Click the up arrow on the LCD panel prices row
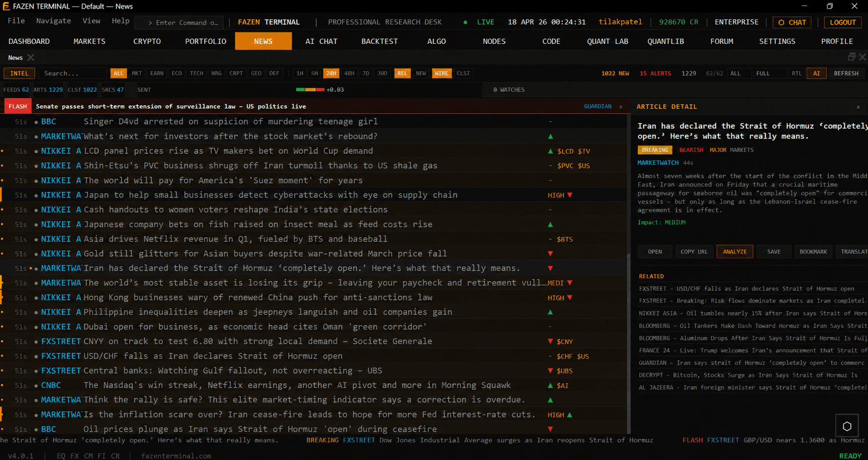The image size is (868, 460). (x=550, y=151)
